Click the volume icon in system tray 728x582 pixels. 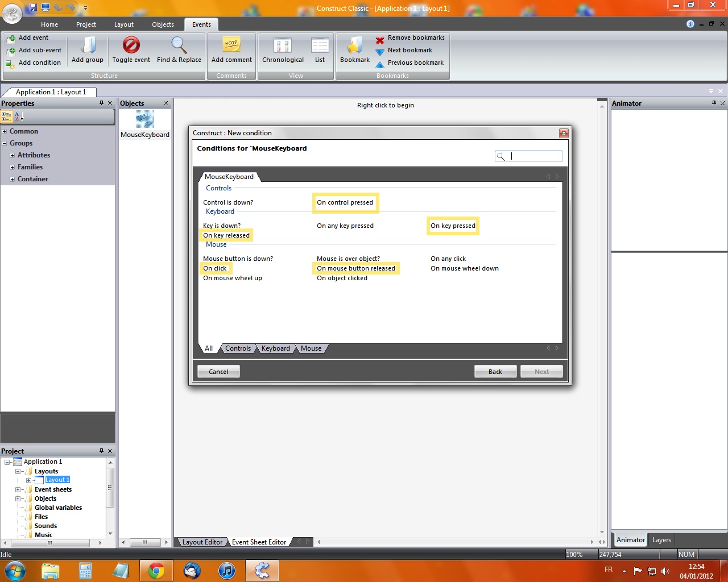(x=665, y=571)
